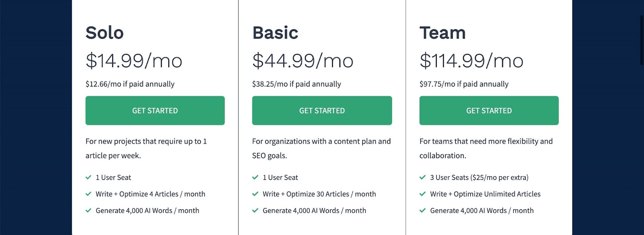Click the checkmark beside 3 User Seats
Image resolution: width=644 pixels, height=235 pixels.
pyautogui.click(x=423, y=177)
